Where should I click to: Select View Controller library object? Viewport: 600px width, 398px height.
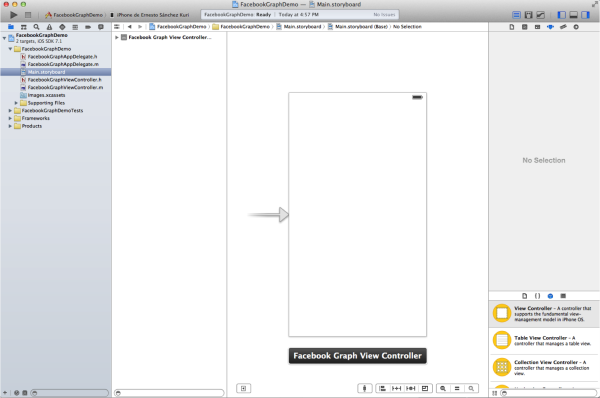(544, 313)
